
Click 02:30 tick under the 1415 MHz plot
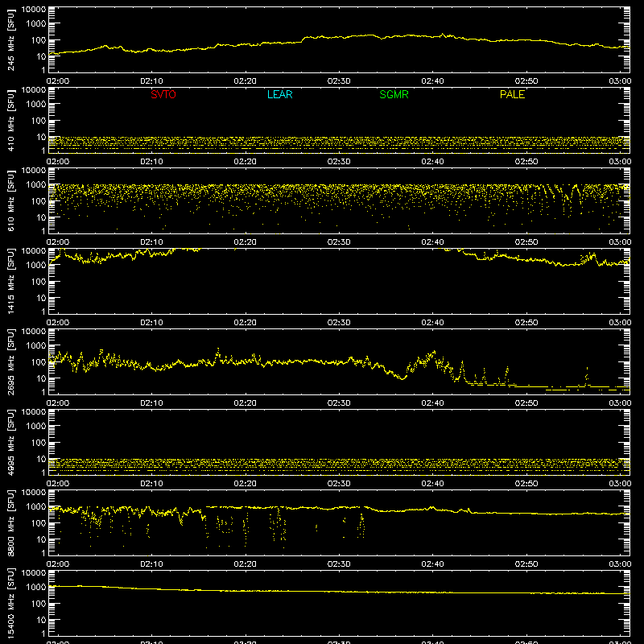[339, 323]
